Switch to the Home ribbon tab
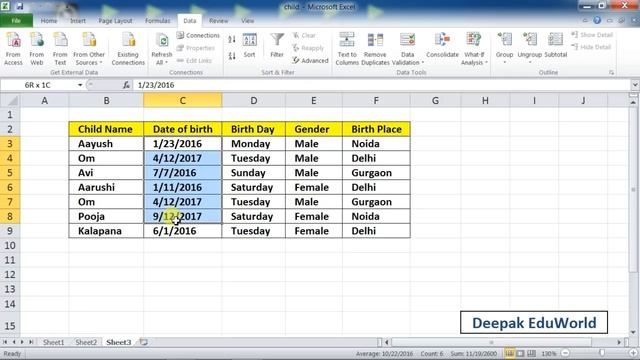The height and width of the screenshot is (360, 640). tap(49, 20)
